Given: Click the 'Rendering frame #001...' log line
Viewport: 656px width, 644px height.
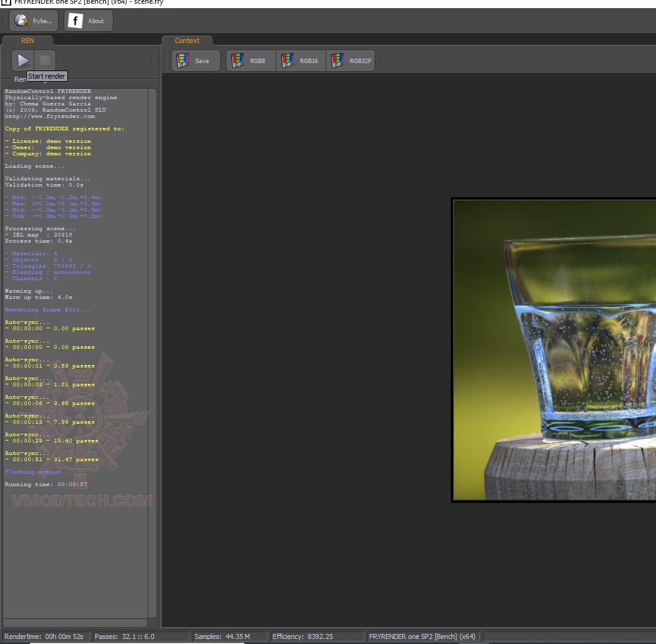Looking at the screenshot, I should [47, 310].
